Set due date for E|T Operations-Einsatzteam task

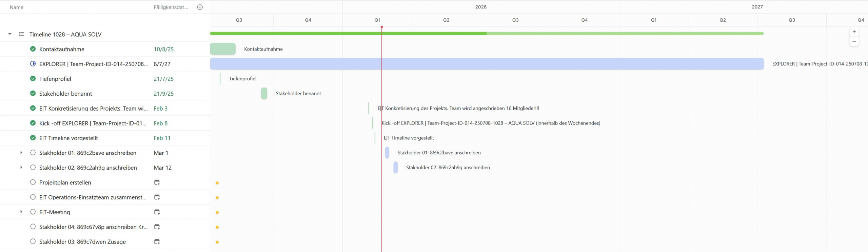pos(157,197)
